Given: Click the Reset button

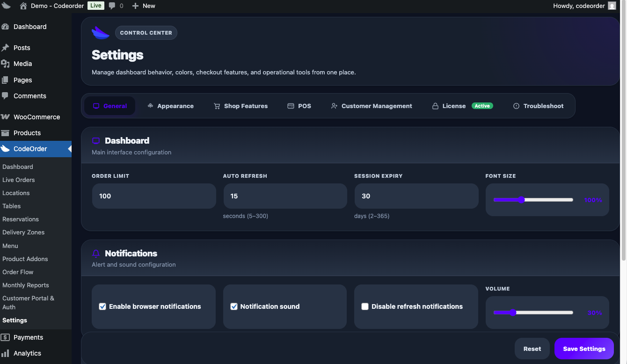Looking at the screenshot, I should 532,349.
